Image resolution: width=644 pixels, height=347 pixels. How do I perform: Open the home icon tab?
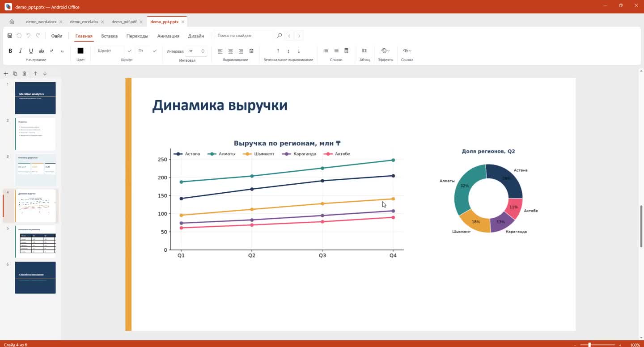tap(12, 21)
